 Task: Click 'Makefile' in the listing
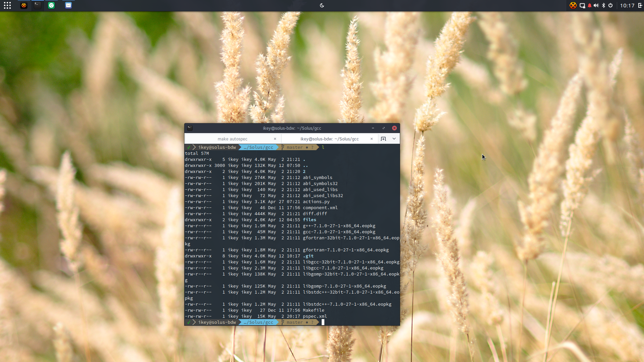click(314, 310)
